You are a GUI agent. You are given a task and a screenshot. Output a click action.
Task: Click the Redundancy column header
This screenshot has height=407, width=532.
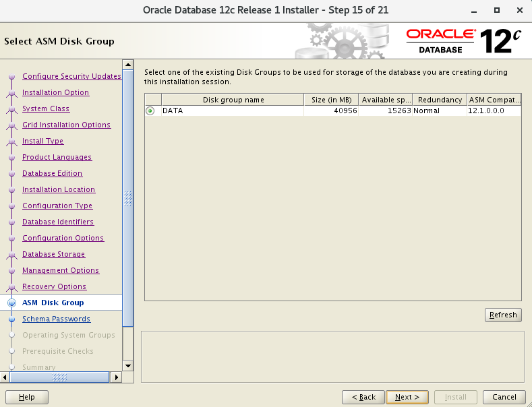(x=440, y=100)
